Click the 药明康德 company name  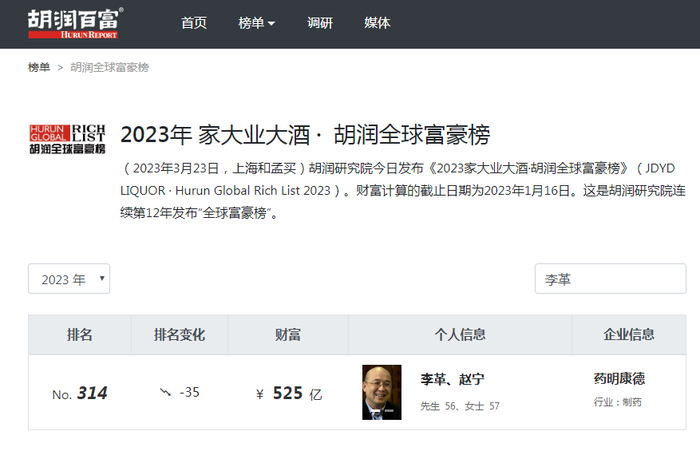click(619, 379)
